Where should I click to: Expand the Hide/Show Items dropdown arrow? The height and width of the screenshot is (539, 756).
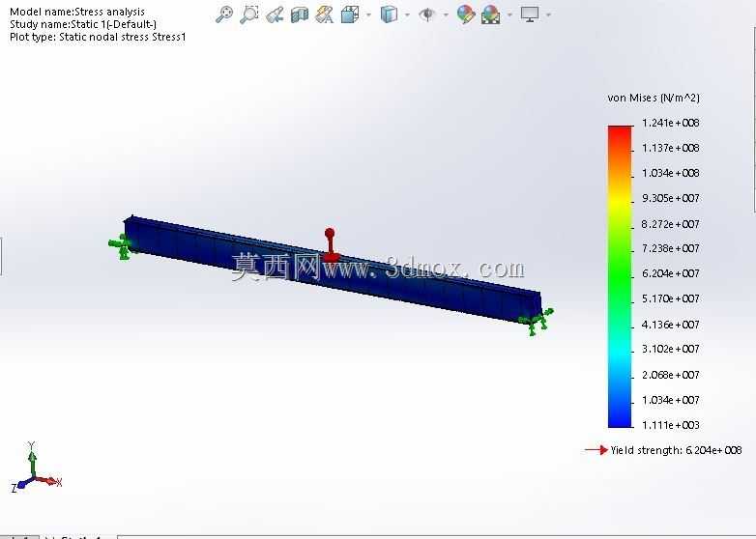pos(446,14)
